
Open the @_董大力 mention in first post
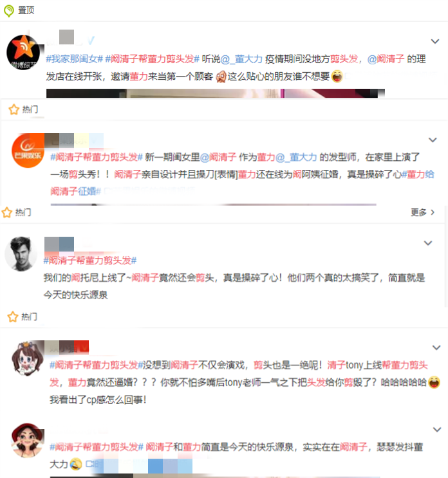pos(241,59)
